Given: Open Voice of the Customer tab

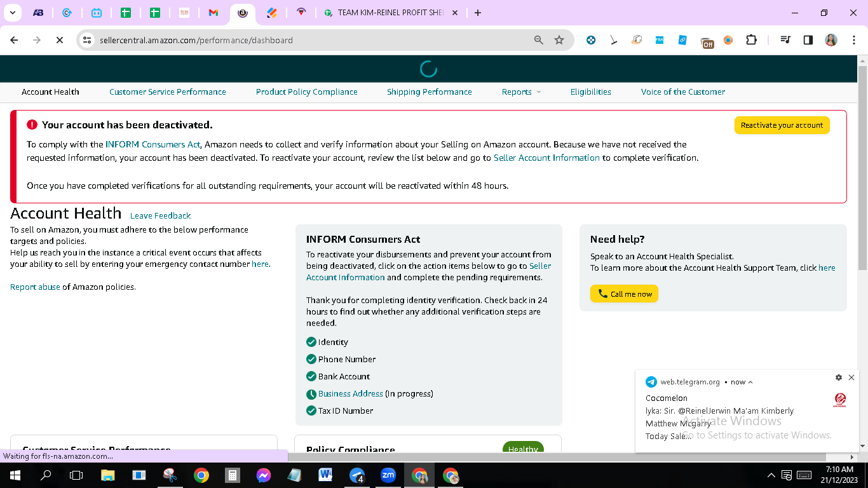Looking at the screenshot, I should point(683,92).
